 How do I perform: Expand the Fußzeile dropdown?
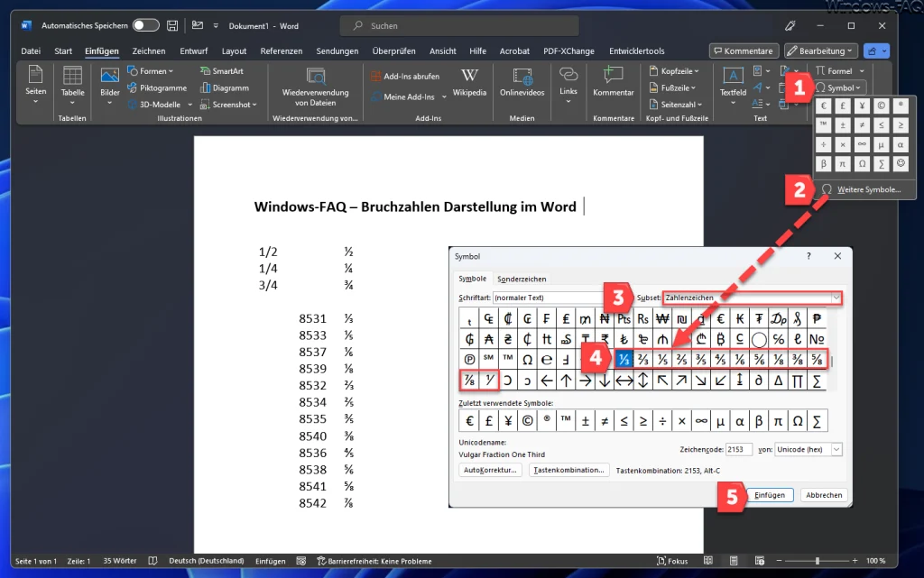point(672,87)
